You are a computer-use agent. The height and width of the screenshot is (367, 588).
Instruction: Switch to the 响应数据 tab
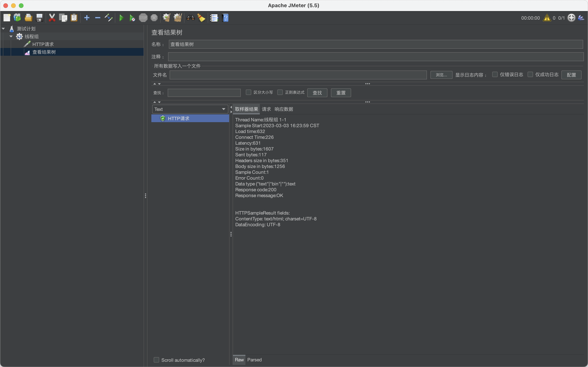(x=284, y=109)
